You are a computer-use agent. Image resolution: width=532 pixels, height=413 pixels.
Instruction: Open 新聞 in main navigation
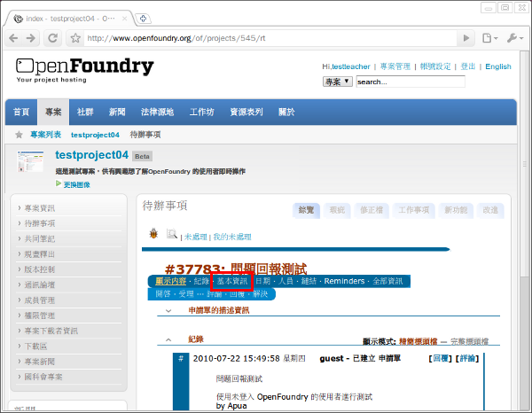click(x=117, y=112)
